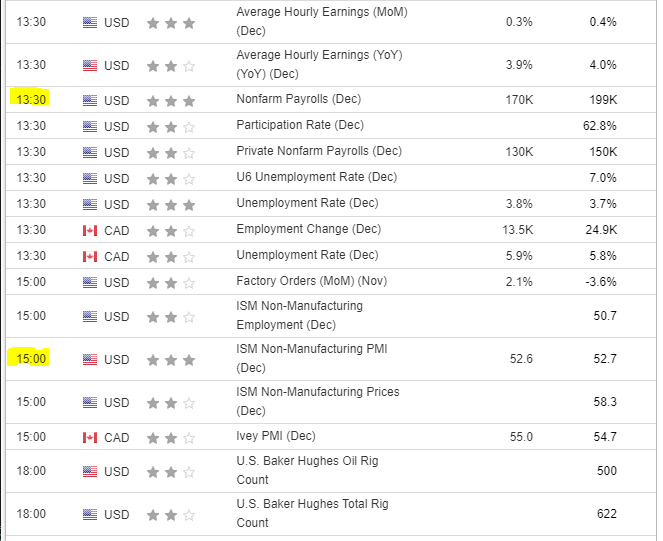Click Canadian flag in Ivey PMI row

pos(89,437)
